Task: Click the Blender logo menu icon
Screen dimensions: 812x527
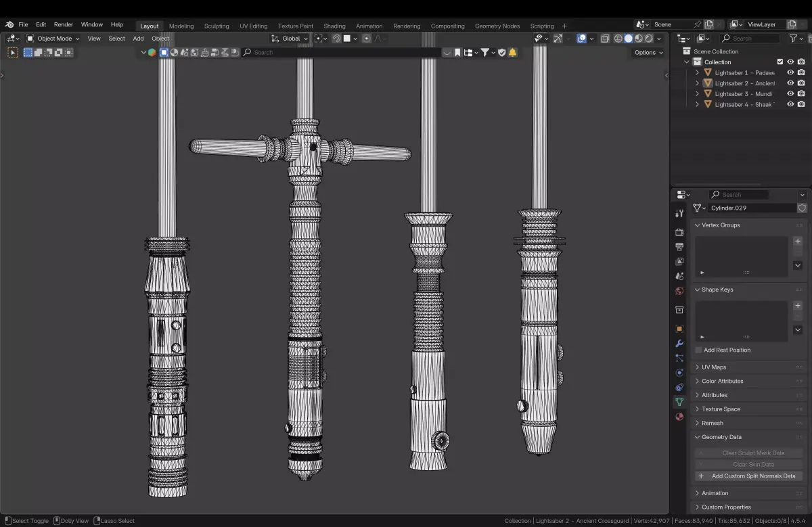Action: click(9, 25)
